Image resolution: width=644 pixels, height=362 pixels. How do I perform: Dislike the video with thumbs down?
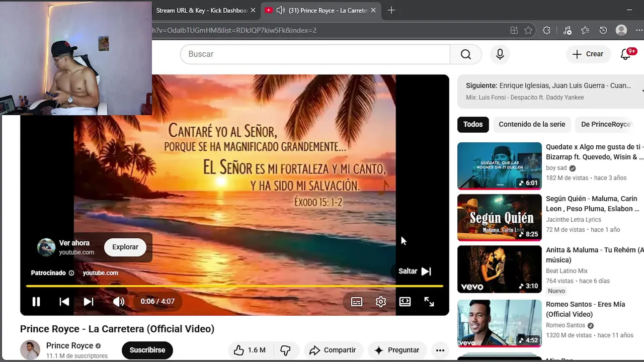[286, 350]
